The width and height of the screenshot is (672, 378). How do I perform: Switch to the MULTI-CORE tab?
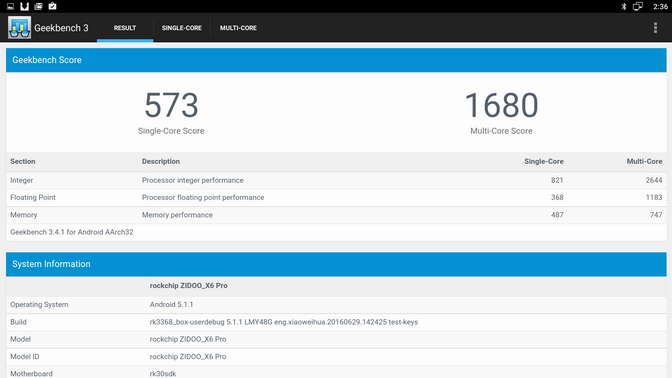(x=238, y=28)
